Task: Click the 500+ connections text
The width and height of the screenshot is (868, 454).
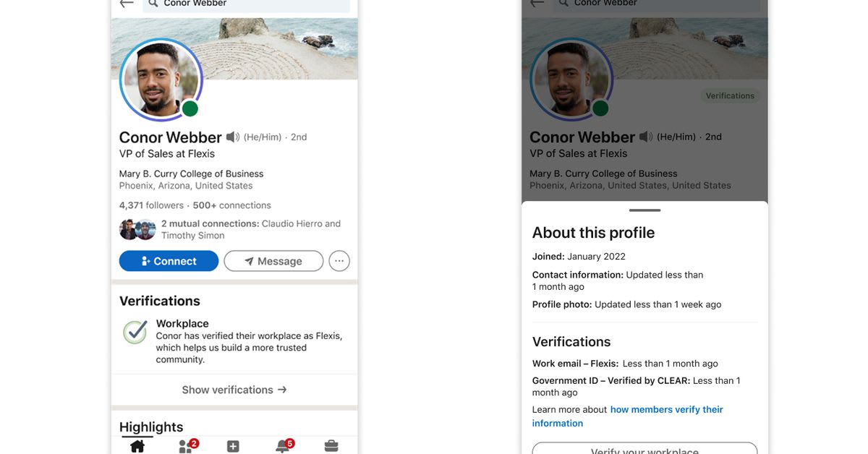Action: tap(231, 205)
